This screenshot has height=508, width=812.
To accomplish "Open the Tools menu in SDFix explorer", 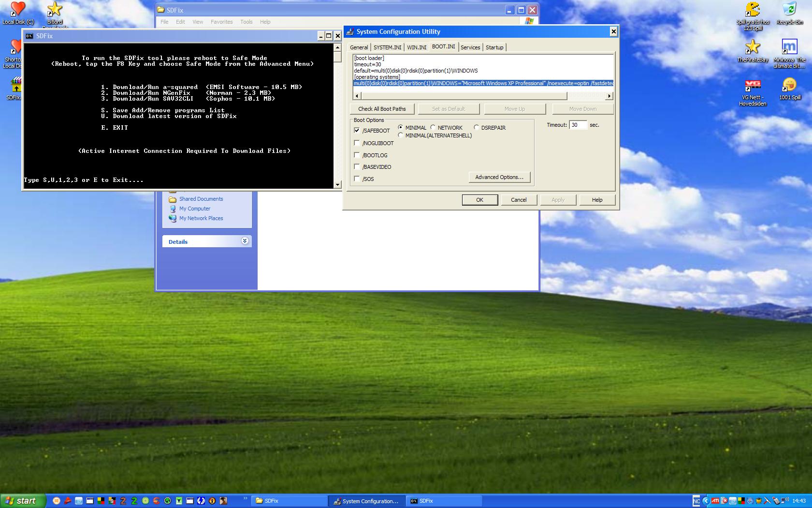I will (246, 22).
